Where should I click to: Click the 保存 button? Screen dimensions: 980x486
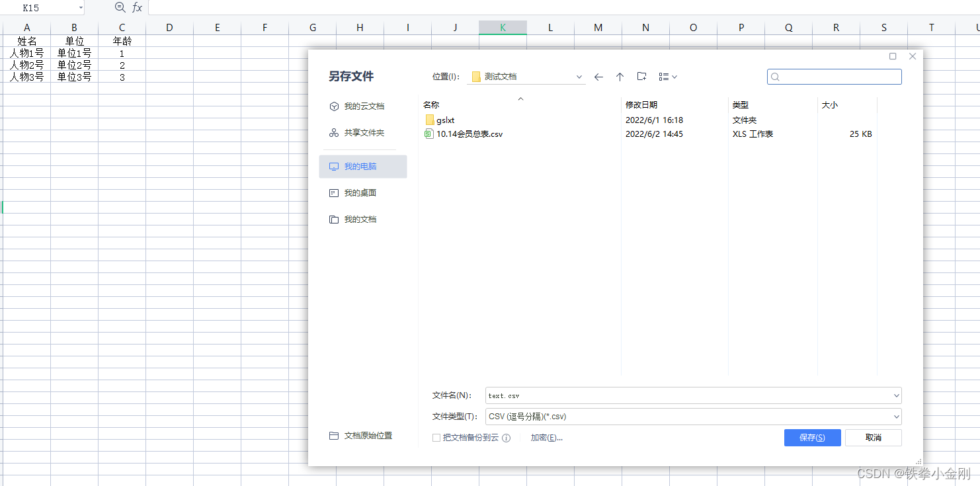point(812,437)
